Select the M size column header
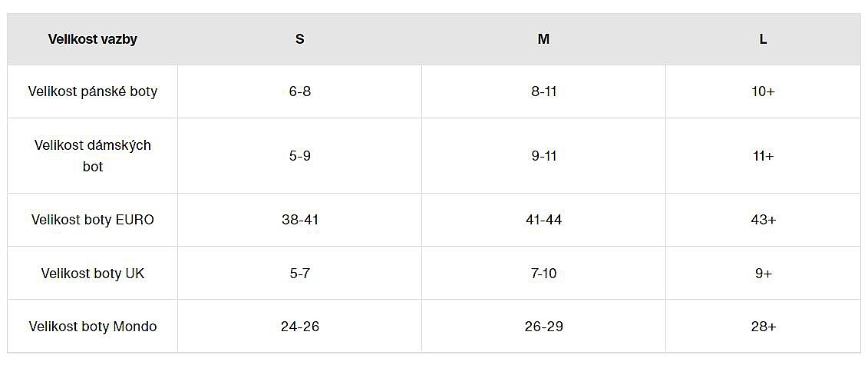 [x=543, y=39]
